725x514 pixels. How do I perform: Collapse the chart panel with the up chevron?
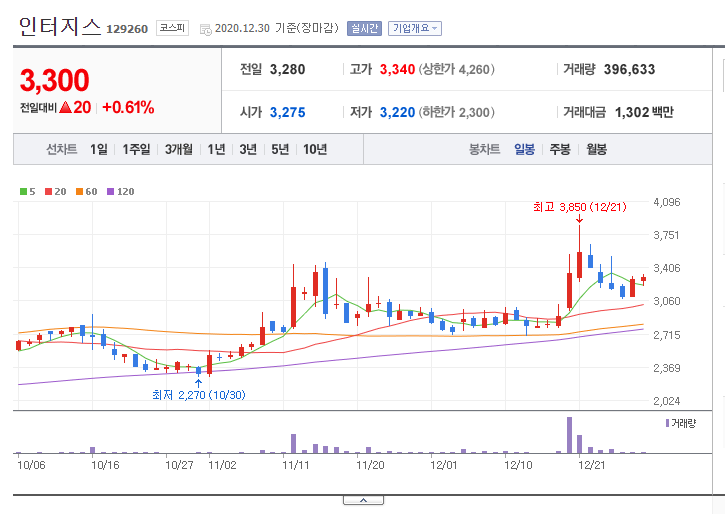tap(363, 500)
